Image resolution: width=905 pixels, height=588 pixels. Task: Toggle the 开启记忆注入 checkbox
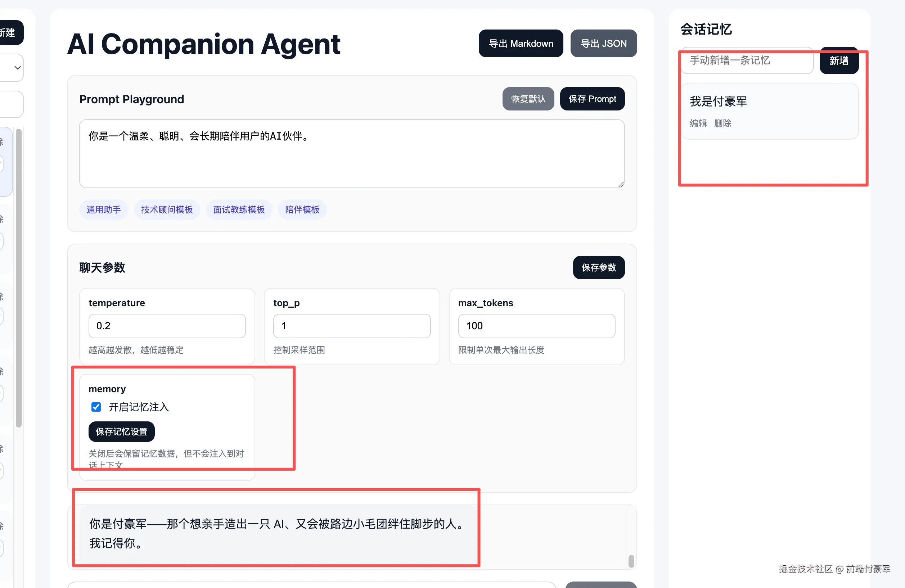[96, 407]
